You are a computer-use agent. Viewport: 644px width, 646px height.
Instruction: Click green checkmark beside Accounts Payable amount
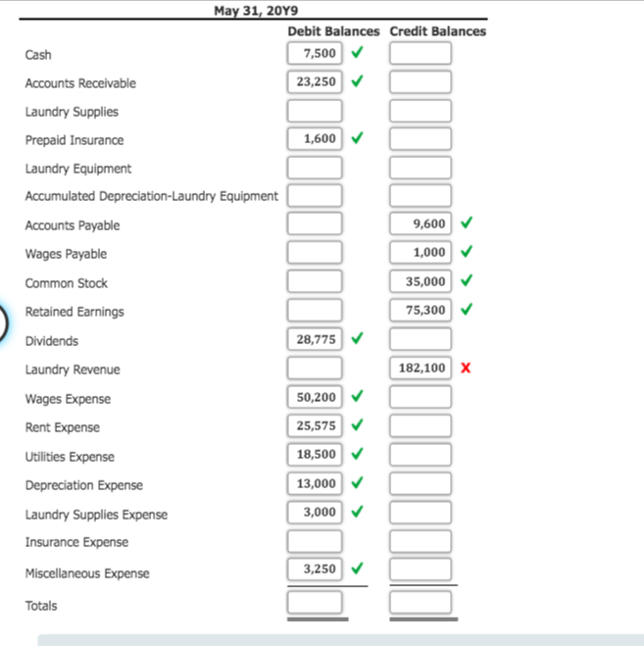[x=467, y=223]
